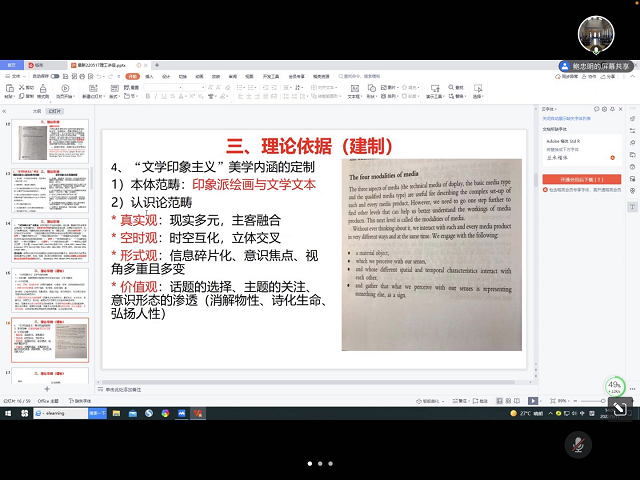The width and height of the screenshot is (640, 480).
Task: Switch to reading view icon
Action: click(x=517, y=401)
